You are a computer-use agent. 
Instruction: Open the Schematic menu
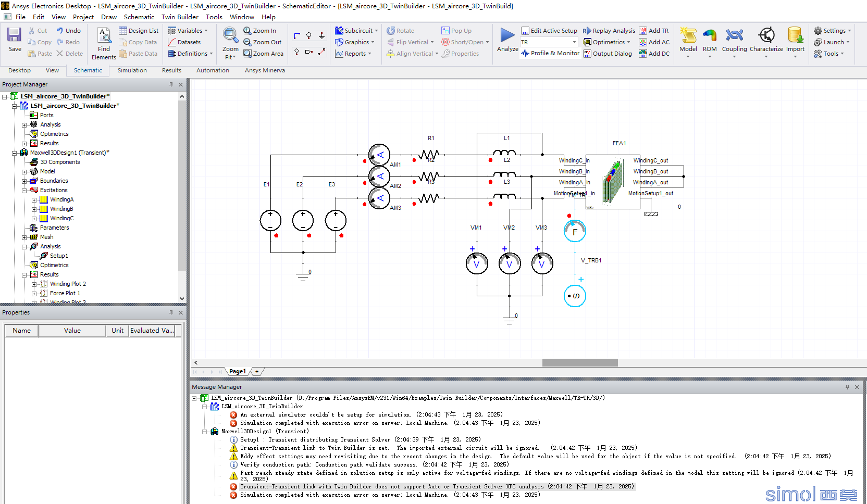[x=139, y=17]
